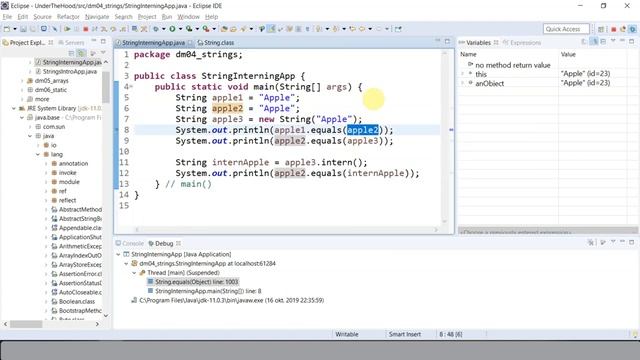Click the External Tools run icon
Viewport: 640px width, 360px height.
(x=206, y=29)
